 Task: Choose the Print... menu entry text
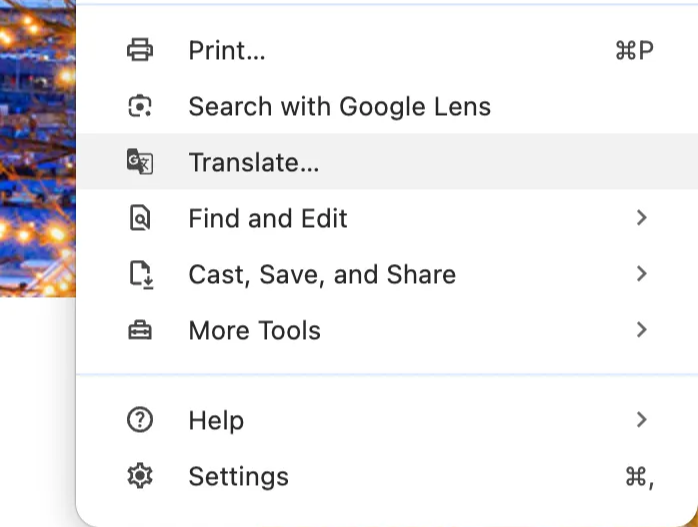(227, 50)
